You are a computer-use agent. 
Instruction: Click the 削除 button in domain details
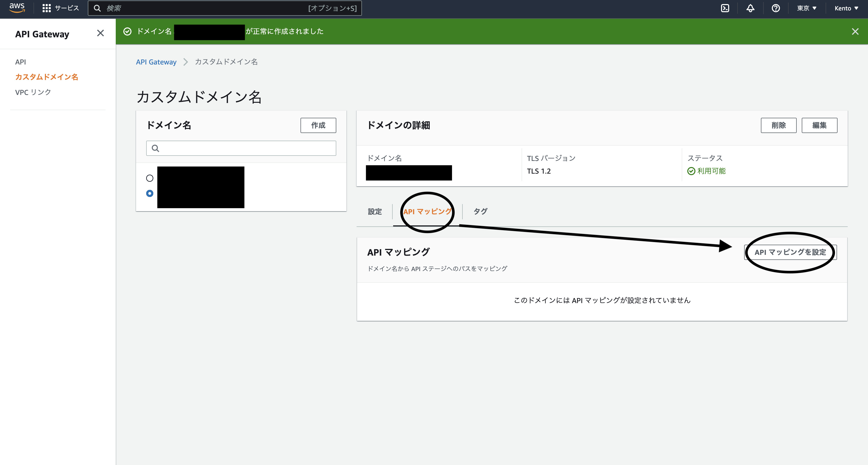tap(779, 125)
